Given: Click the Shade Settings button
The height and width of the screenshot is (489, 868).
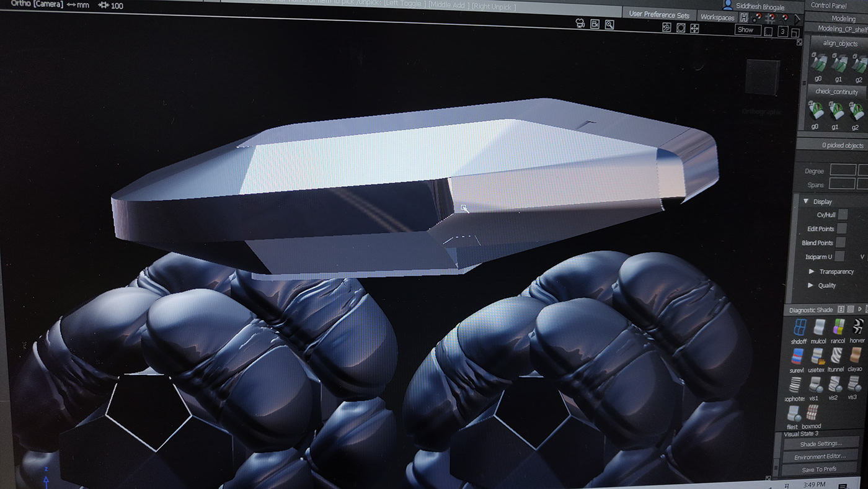Looking at the screenshot, I should coord(820,444).
